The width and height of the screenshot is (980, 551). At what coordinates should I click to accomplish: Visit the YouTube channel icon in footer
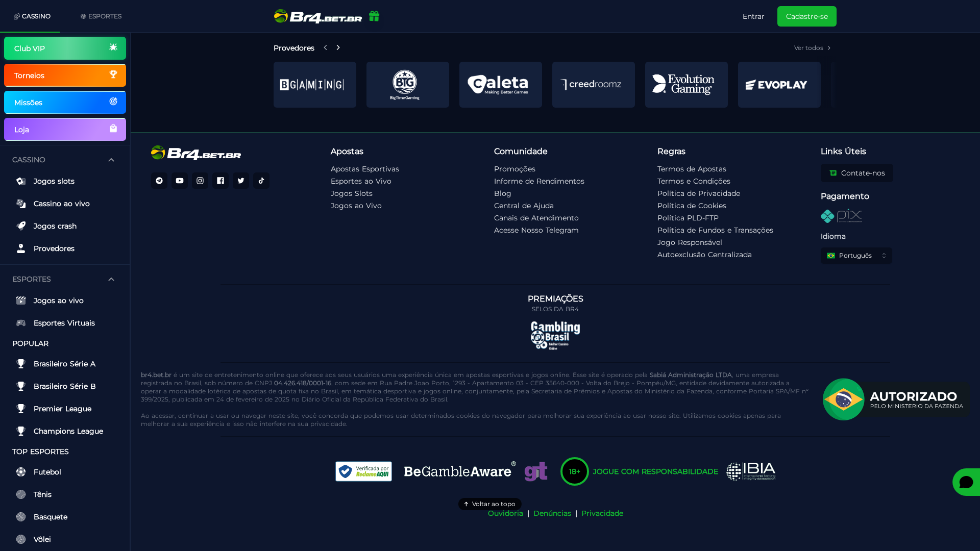click(180, 181)
